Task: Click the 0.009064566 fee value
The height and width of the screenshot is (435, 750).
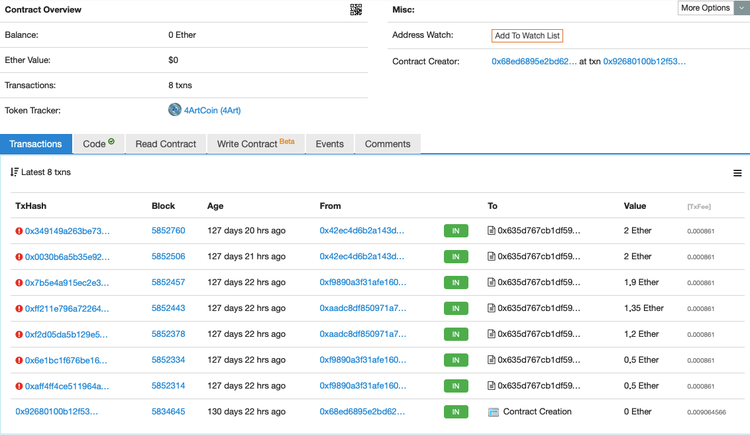Action: (x=706, y=412)
